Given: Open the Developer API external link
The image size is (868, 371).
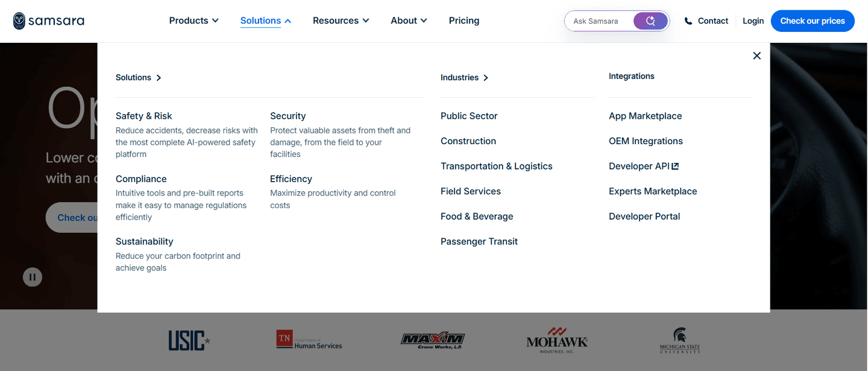Looking at the screenshot, I should [x=644, y=166].
